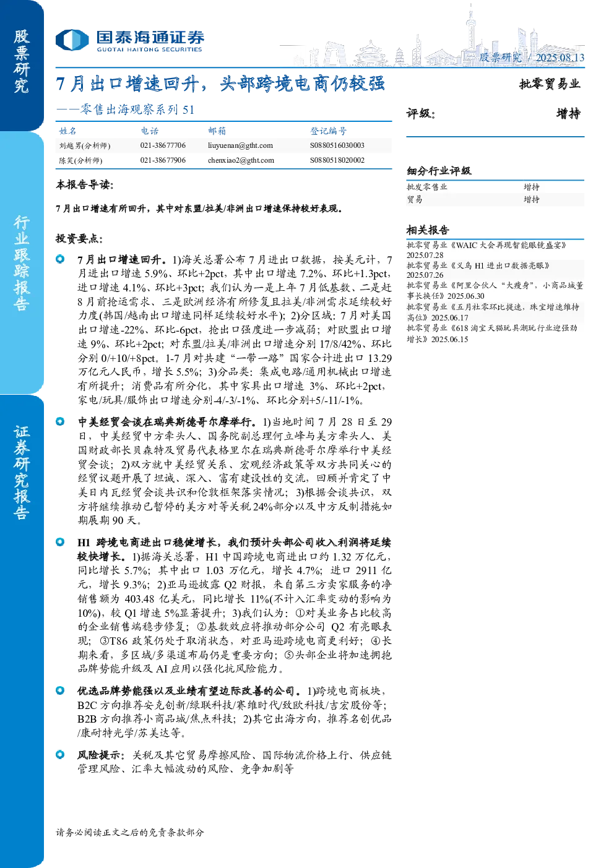Click the Guotai Haitong Securities logo

[130, 41]
